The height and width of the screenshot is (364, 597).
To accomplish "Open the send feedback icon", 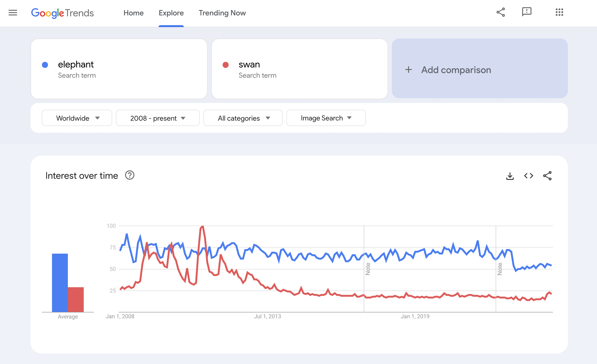I will coord(527,12).
